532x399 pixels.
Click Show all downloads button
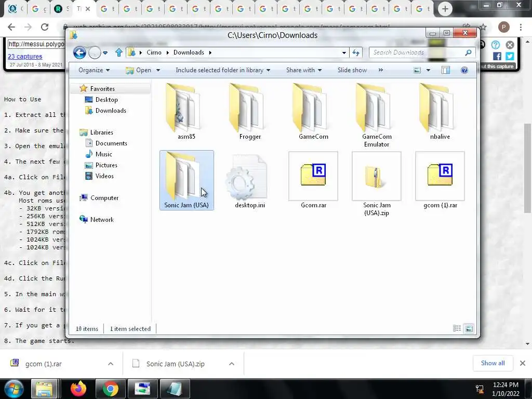click(493, 363)
